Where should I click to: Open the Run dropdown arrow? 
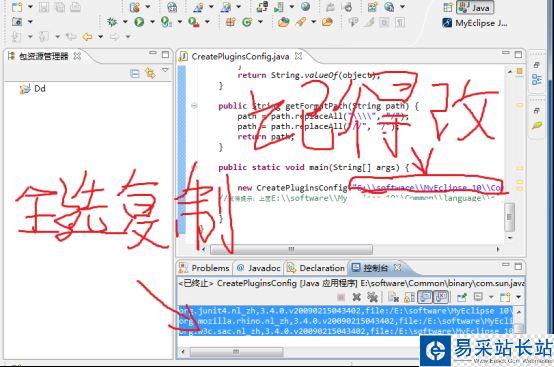(x=152, y=22)
